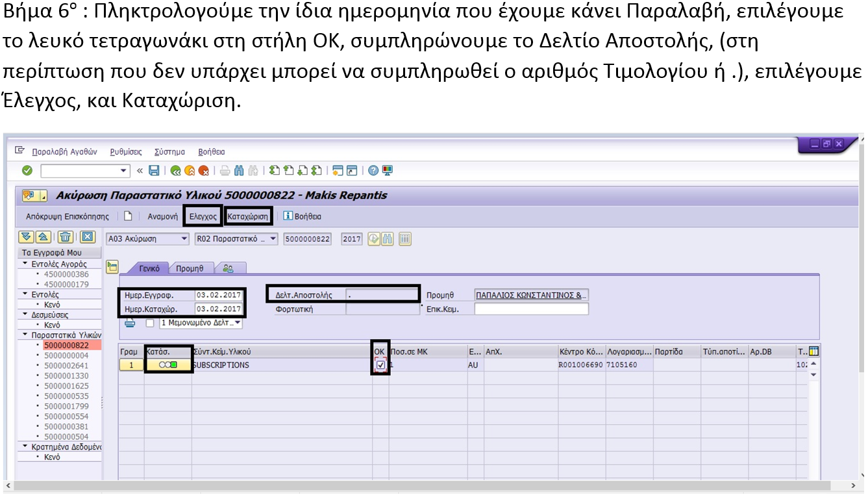This screenshot has width=868, height=495.
Task: Collapse the Εντολές Αγοράς tree node
Action: point(25,264)
